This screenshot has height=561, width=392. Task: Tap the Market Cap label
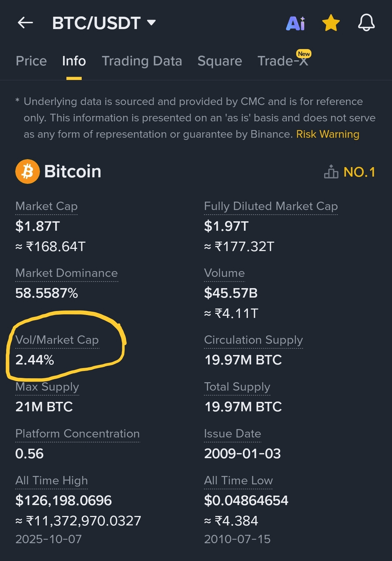pos(46,206)
